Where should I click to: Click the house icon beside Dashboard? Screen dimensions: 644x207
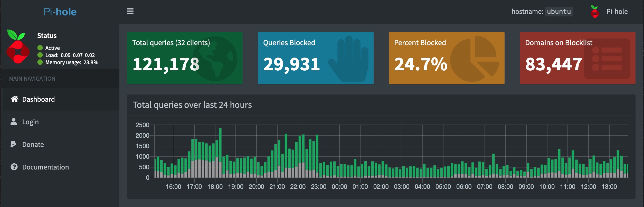(x=14, y=99)
